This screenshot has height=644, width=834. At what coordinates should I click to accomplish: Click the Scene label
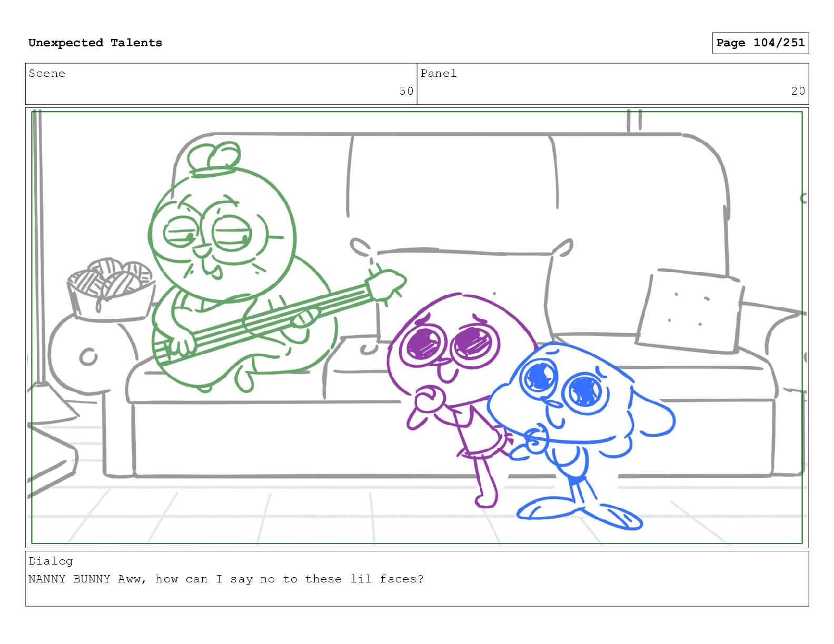[x=47, y=74]
